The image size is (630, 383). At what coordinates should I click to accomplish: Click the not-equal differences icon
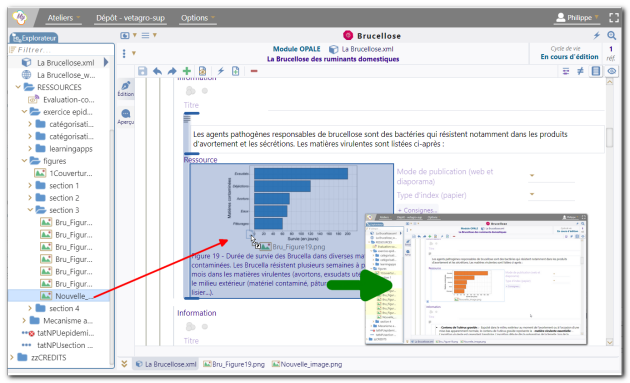[580, 72]
